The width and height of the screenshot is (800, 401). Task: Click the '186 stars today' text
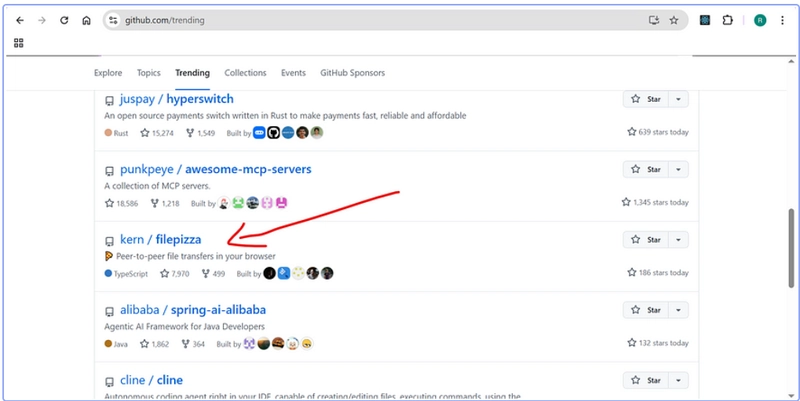658,273
